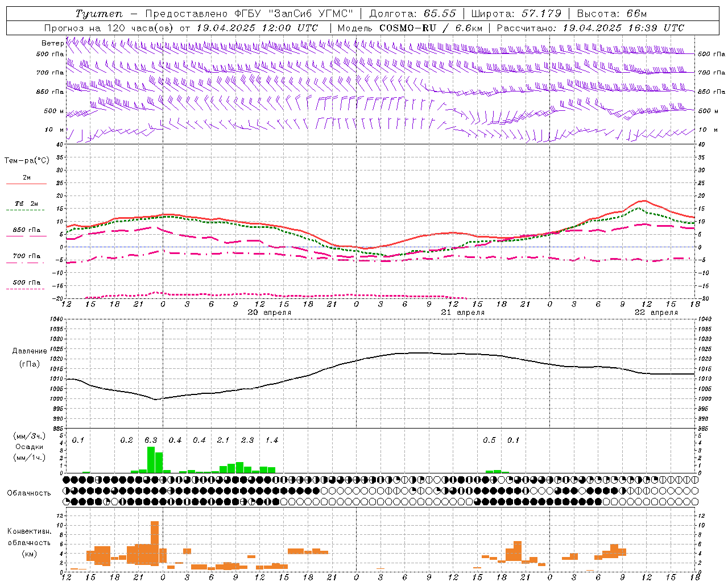The height and width of the screenshot is (582, 728).
Task: Click the "21 апреля" date label
Action: coord(463,313)
